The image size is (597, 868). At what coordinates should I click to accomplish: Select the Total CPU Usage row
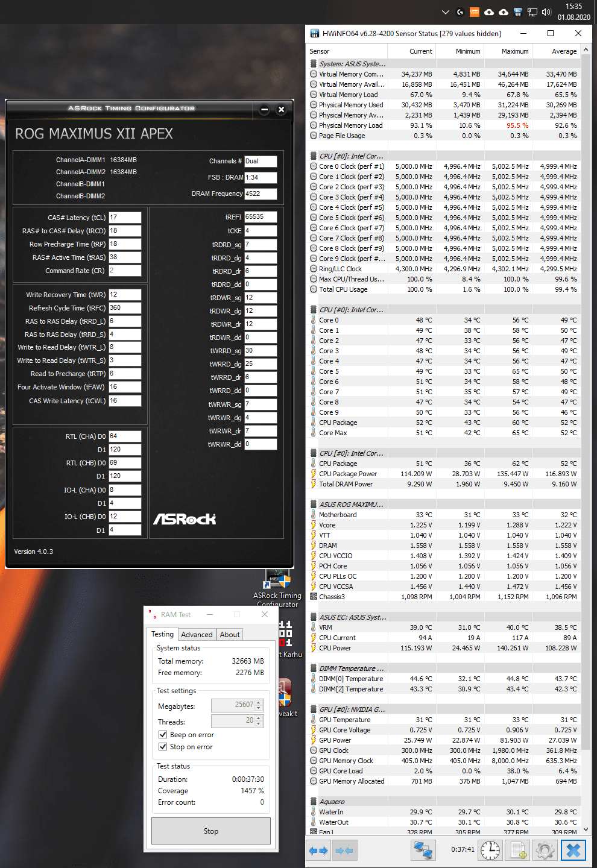click(x=444, y=289)
